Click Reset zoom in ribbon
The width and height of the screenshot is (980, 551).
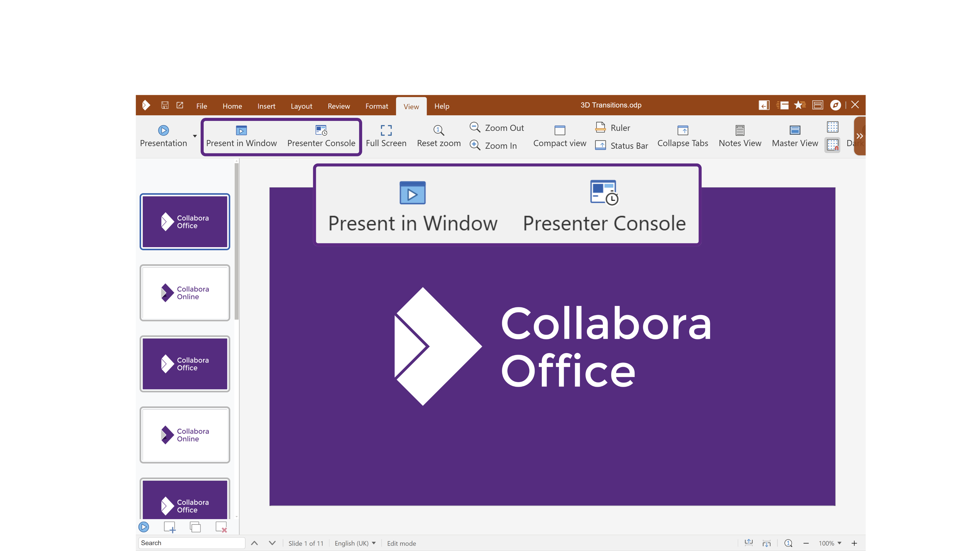click(439, 136)
